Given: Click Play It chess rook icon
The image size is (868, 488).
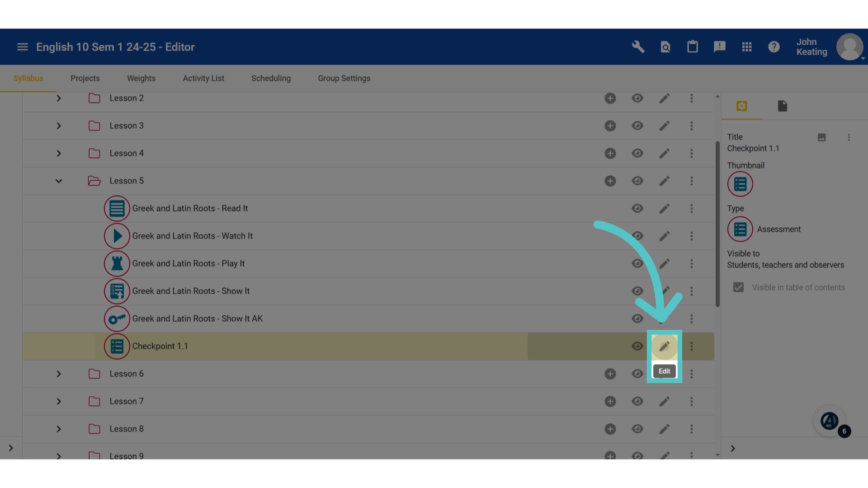Looking at the screenshot, I should pos(117,263).
